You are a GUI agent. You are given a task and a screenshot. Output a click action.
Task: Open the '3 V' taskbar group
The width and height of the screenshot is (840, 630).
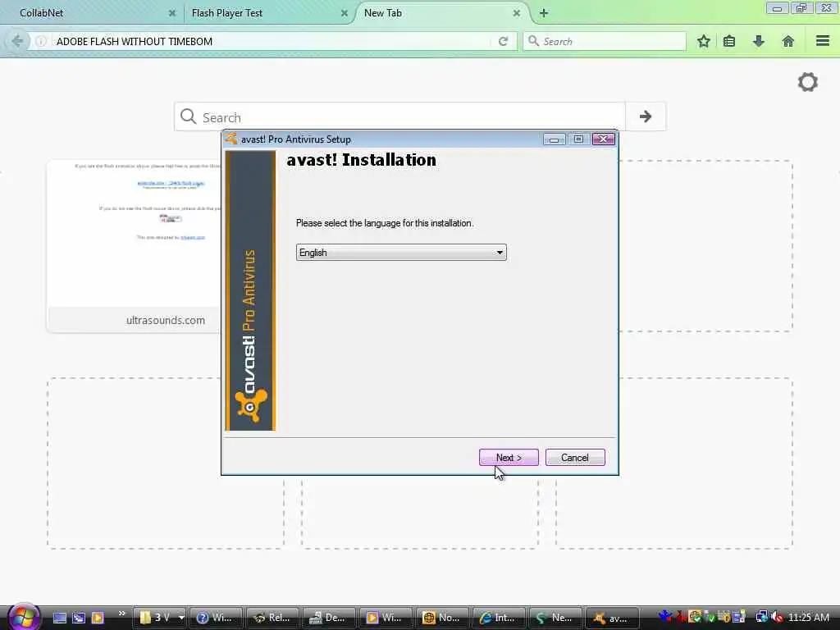coord(160,618)
